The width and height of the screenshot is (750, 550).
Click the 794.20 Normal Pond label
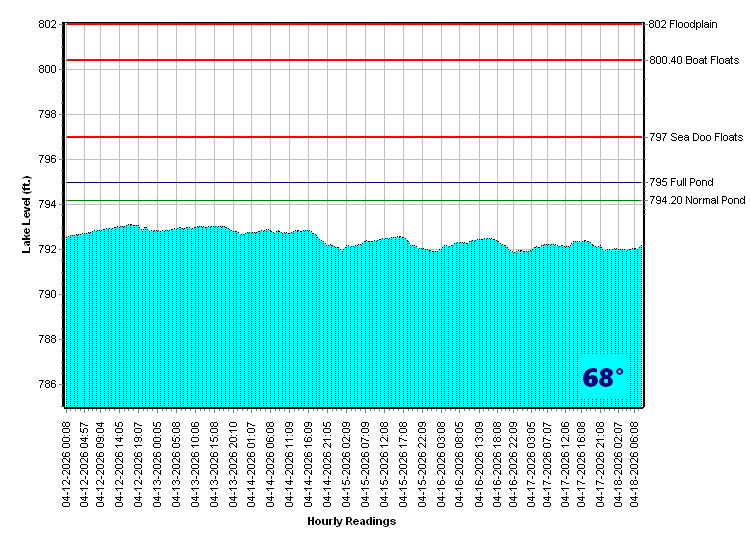(x=697, y=200)
